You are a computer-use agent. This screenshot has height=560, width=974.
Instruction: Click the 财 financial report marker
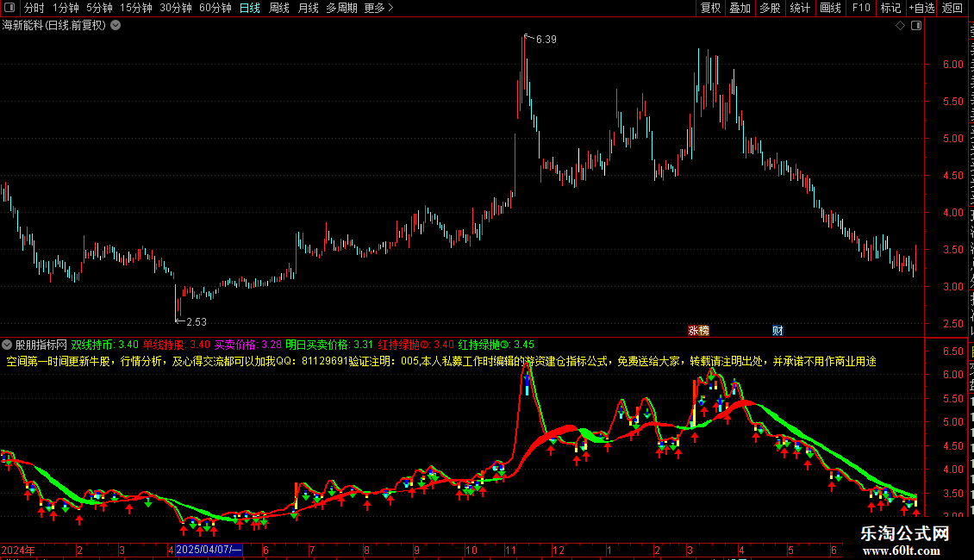point(777,331)
